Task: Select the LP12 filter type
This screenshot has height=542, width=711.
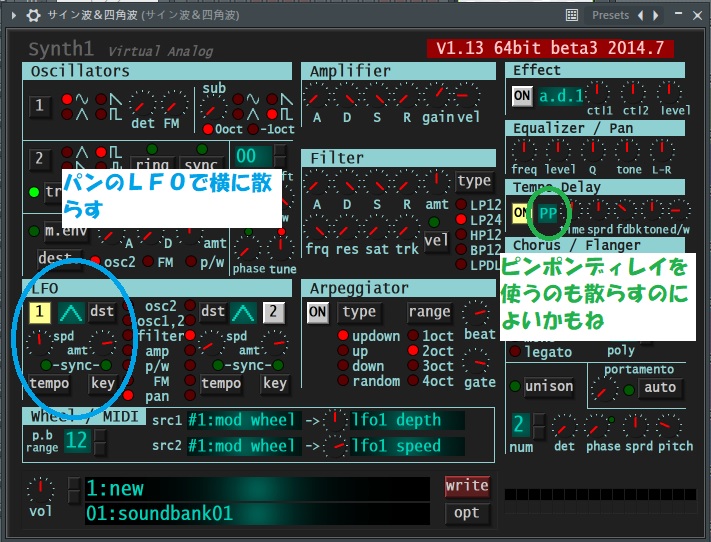Action: pyautogui.click(x=461, y=205)
